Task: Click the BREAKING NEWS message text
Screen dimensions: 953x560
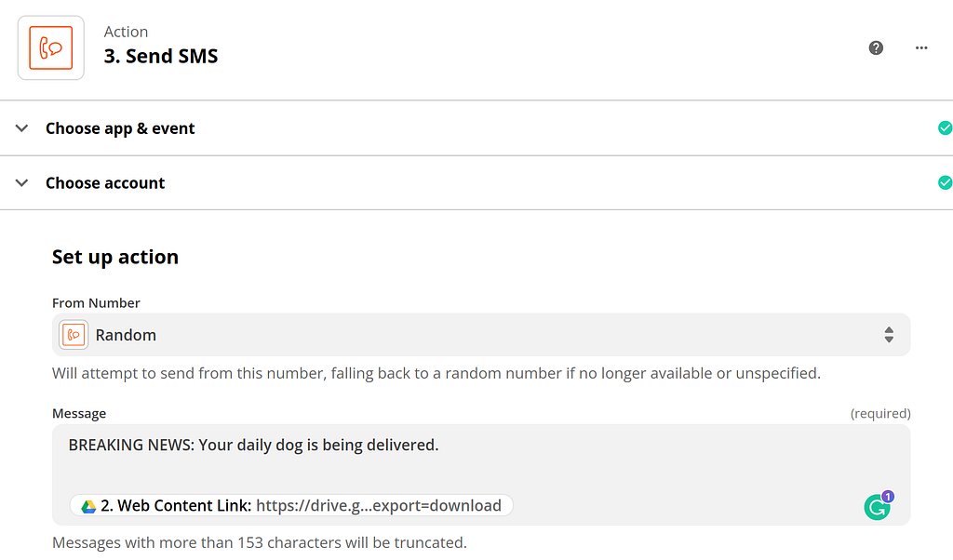Action: click(x=253, y=445)
